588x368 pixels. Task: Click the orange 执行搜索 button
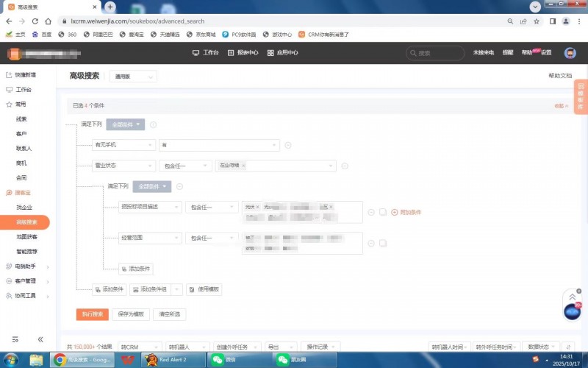click(x=93, y=314)
